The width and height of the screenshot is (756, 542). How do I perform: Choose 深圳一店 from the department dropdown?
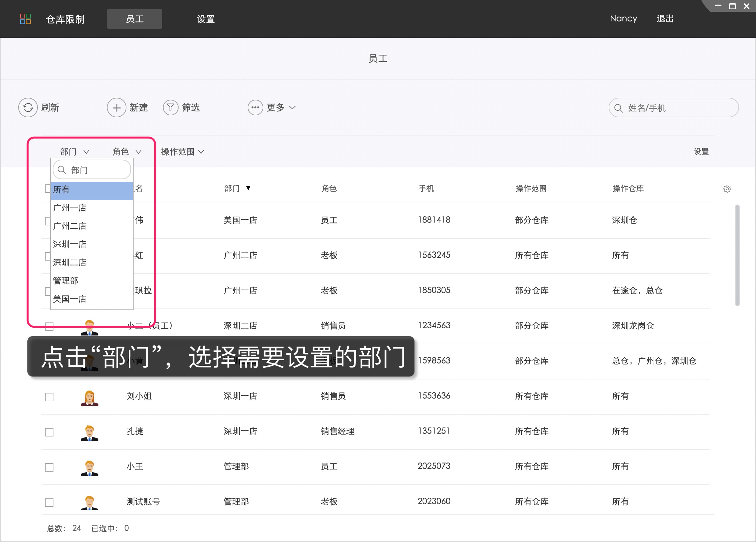[x=69, y=244]
